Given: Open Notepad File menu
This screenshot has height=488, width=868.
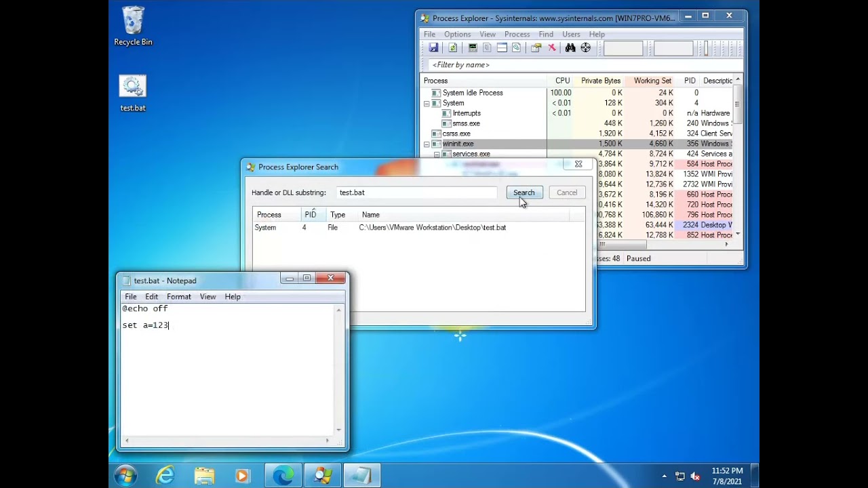Looking at the screenshot, I should pyautogui.click(x=131, y=296).
